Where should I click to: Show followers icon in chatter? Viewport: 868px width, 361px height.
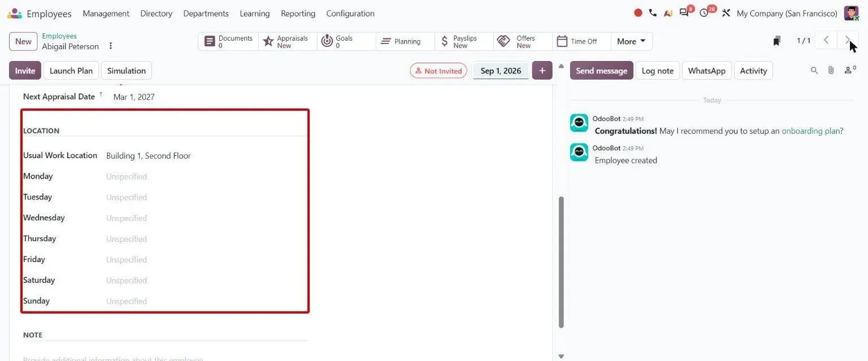click(850, 70)
